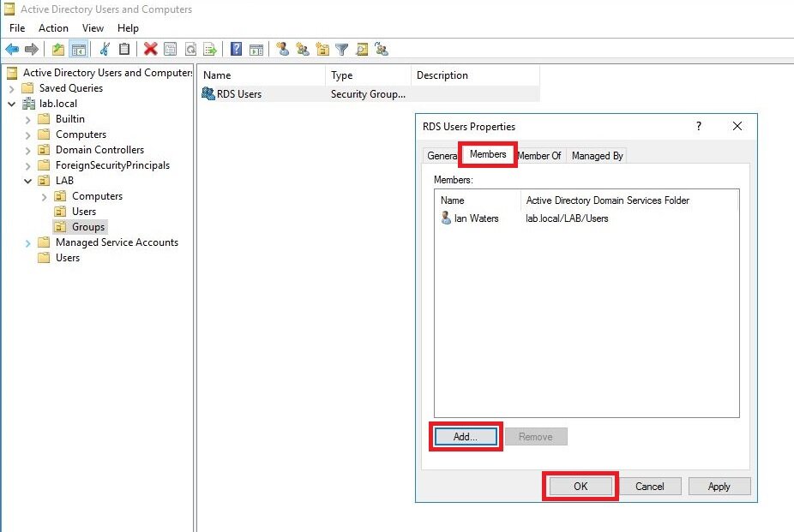This screenshot has width=794, height=532.
Task: Expand Computers under the LAB OU
Action: 44,197
